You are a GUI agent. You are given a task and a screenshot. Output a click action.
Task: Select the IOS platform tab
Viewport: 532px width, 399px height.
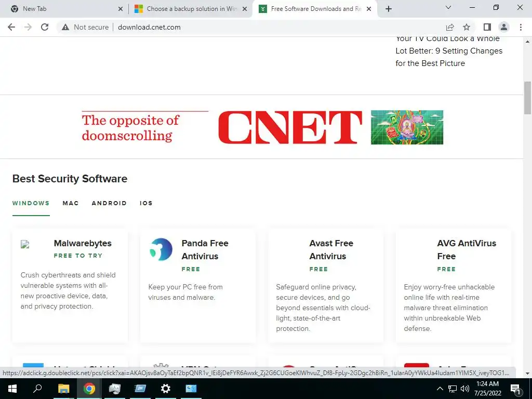click(146, 203)
